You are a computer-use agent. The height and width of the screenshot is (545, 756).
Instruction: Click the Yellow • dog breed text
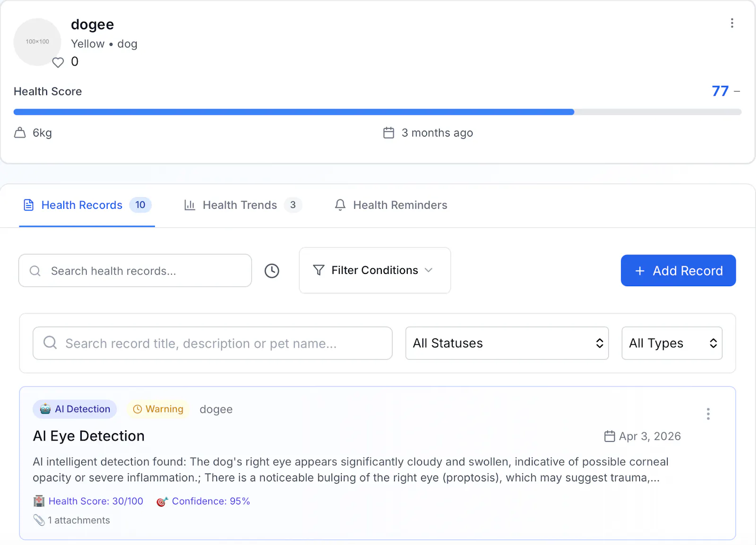coord(104,44)
